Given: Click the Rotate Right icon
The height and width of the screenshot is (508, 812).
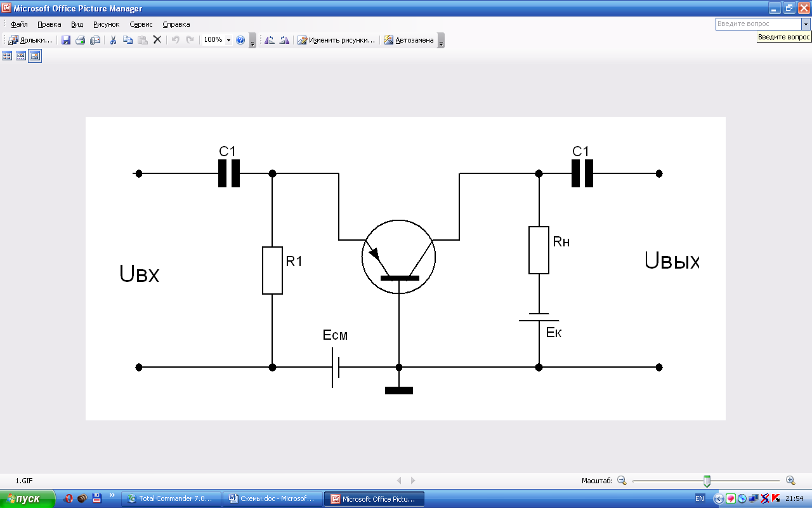Looking at the screenshot, I should [284, 40].
